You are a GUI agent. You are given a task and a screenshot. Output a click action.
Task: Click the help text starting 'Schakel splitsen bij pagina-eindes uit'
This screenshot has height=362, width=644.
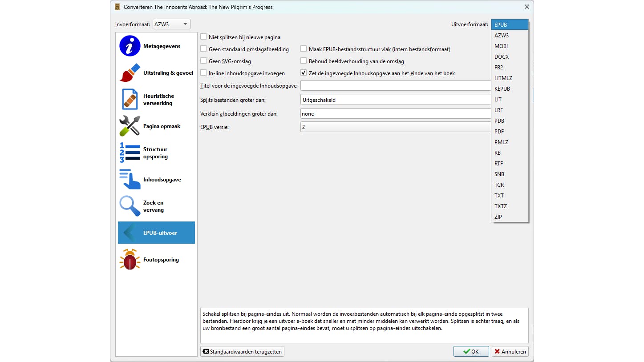pos(365,326)
